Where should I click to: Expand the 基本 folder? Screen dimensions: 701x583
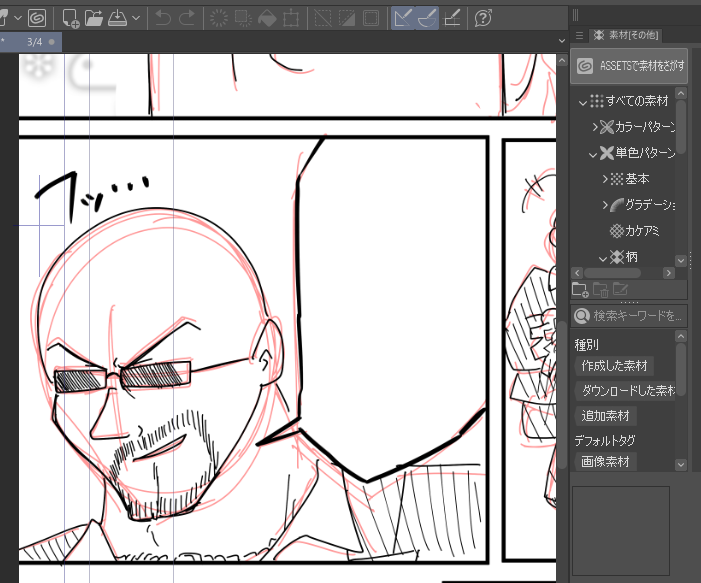[605, 179]
